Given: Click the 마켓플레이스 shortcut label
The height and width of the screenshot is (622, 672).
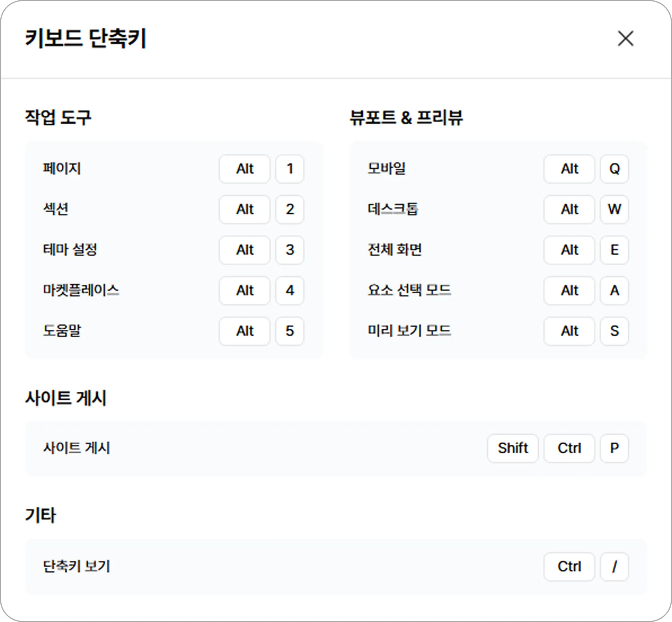Looking at the screenshot, I should [81, 290].
